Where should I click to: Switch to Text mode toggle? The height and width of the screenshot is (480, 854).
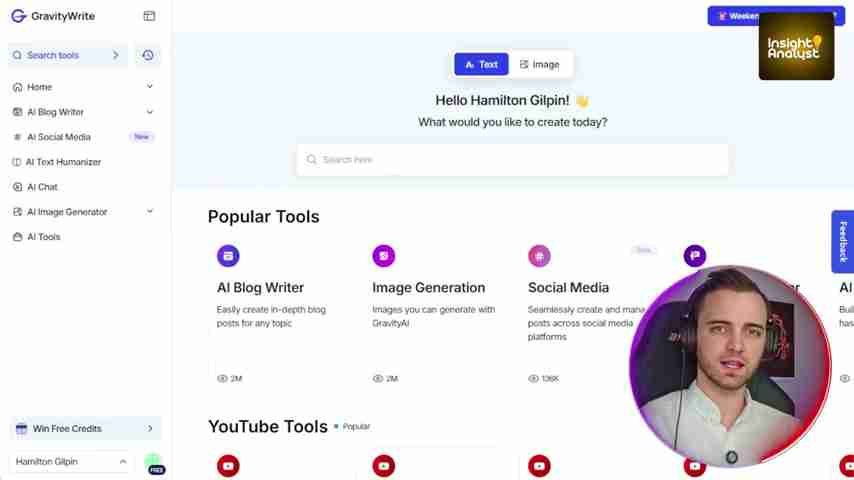click(x=481, y=64)
